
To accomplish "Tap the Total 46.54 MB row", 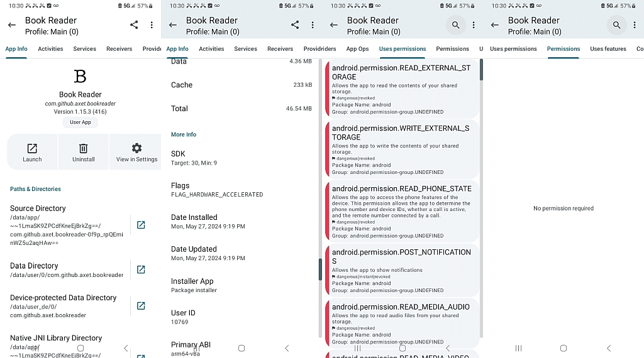I will click(241, 109).
